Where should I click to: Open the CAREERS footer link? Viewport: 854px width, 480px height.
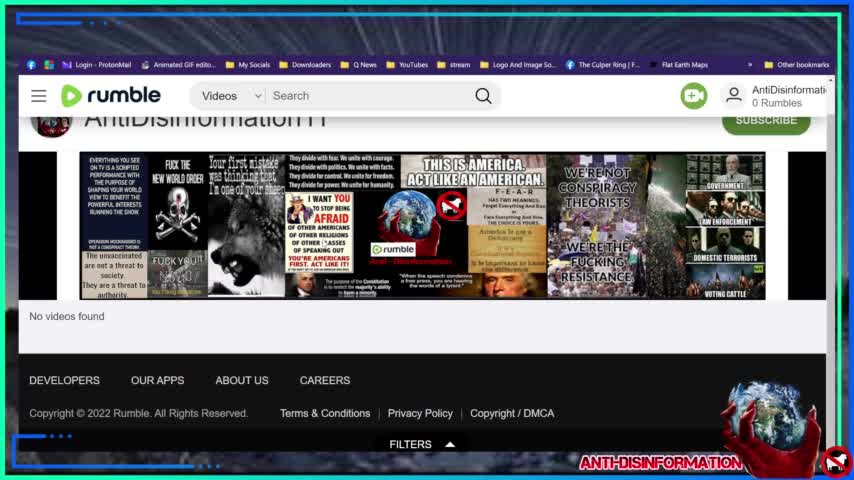click(x=325, y=381)
